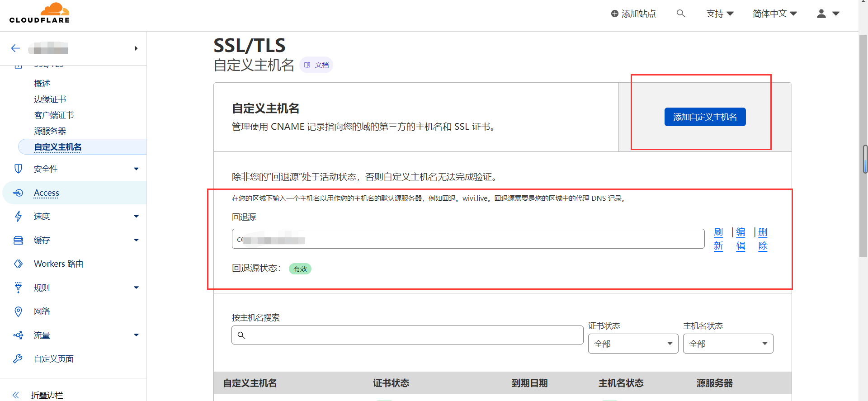The width and height of the screenshot is (868, 401).
Task: Expand the 安全性 sidebar section
Action: tap(136, 169)
